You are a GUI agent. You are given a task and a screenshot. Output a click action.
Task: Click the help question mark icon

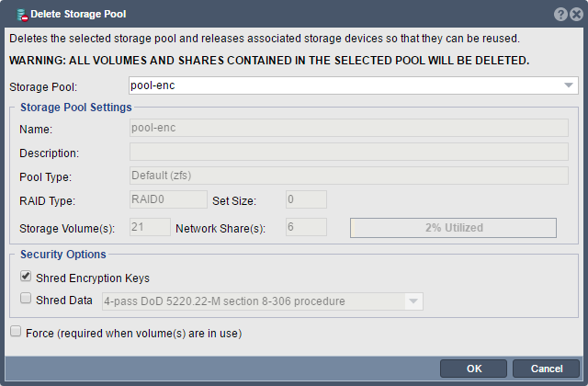click(x=560, y=15)
